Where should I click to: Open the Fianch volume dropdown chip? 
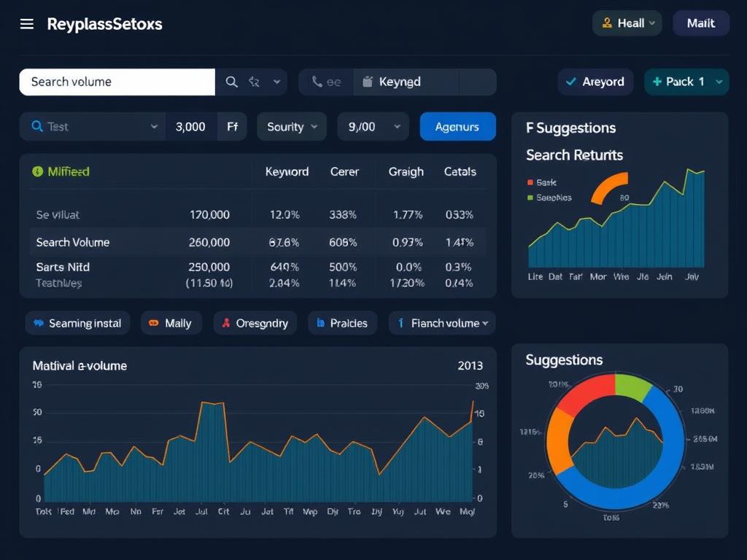pyautogui.click(x=441, y=322)
